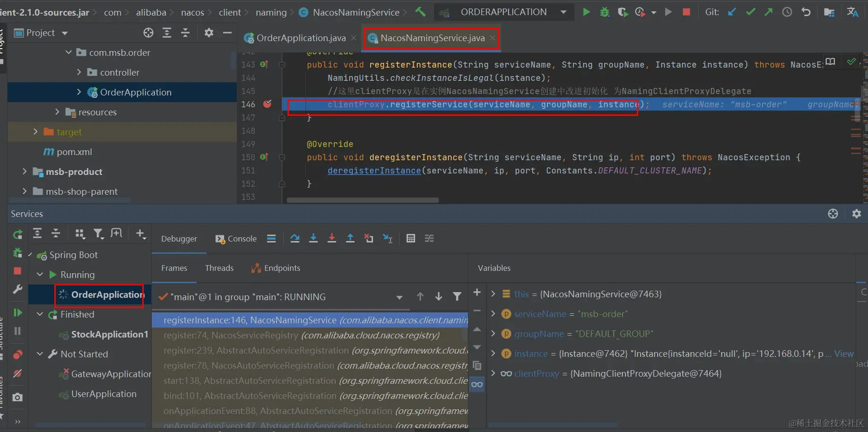Run to cursor in debugger
The image size is (868, 432).
(388, 238)
